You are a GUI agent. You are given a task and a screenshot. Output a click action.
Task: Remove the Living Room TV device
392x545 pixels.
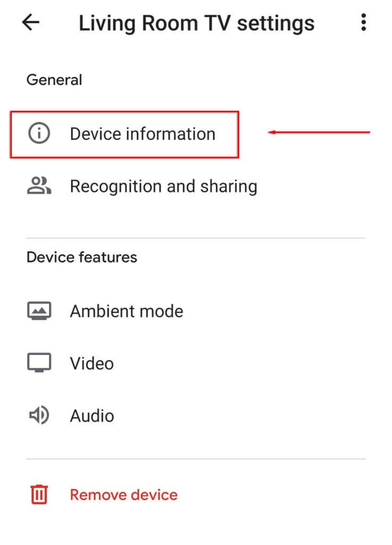coord(123,494)
